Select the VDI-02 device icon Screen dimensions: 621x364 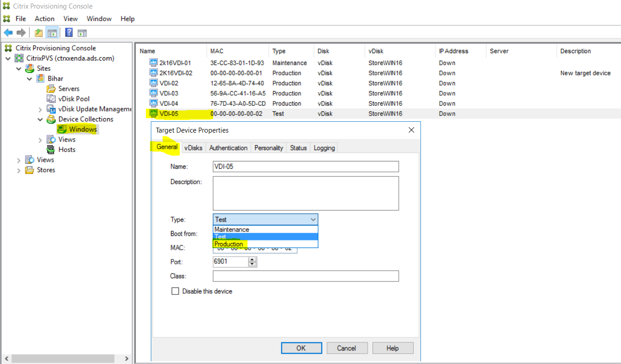point(154,83)
